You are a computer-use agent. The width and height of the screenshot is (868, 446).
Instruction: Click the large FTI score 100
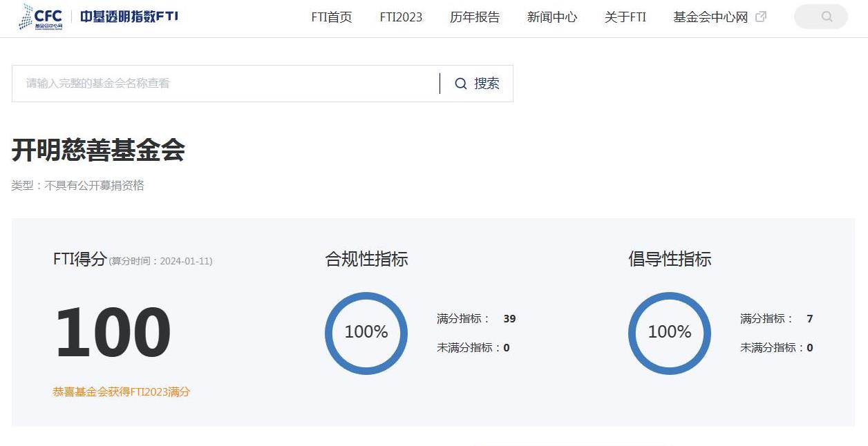tap(113, 333)
